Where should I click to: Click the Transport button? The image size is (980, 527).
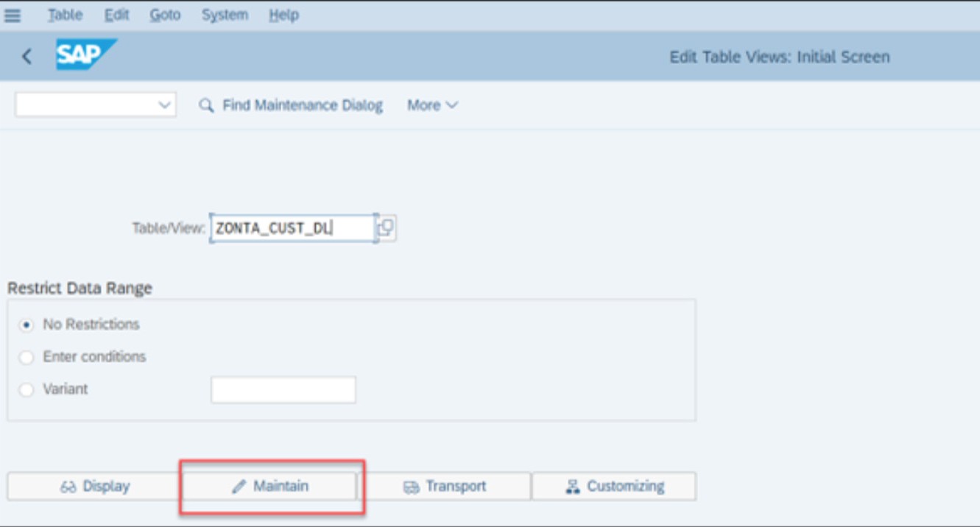[x=445, y=487]
